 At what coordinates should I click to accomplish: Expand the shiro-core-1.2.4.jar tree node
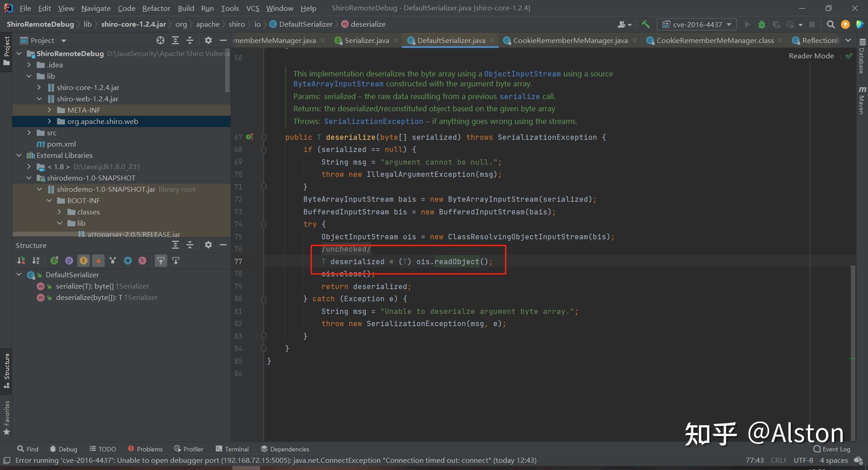click(39, 87)
